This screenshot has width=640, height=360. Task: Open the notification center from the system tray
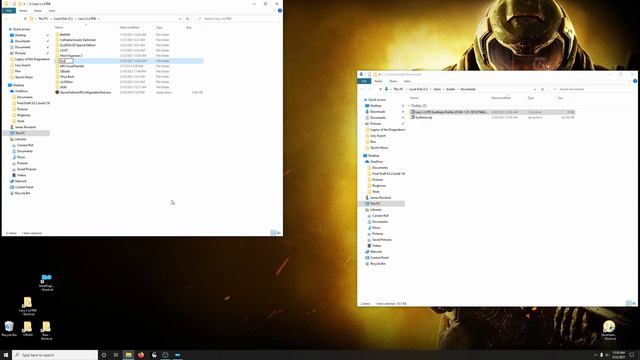(632, 355)
